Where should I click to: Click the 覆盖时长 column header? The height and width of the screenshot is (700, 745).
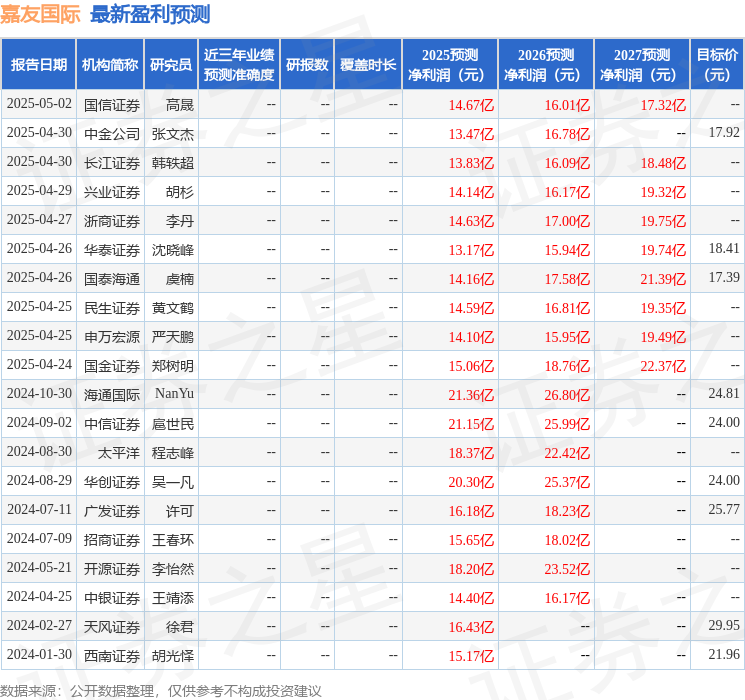[368, 65]
